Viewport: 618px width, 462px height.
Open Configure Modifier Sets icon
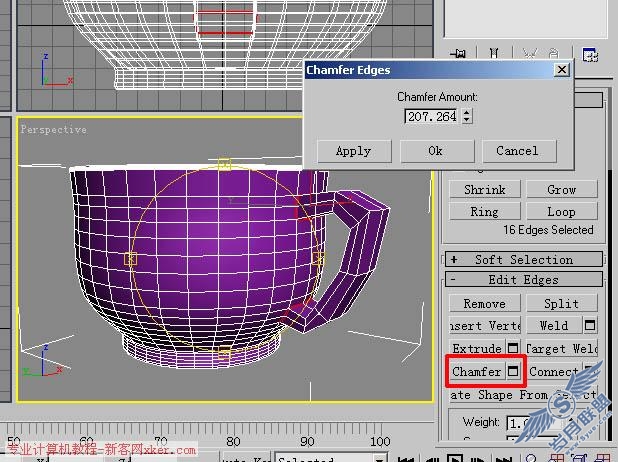pyautogui.click(x=590, y=54)
